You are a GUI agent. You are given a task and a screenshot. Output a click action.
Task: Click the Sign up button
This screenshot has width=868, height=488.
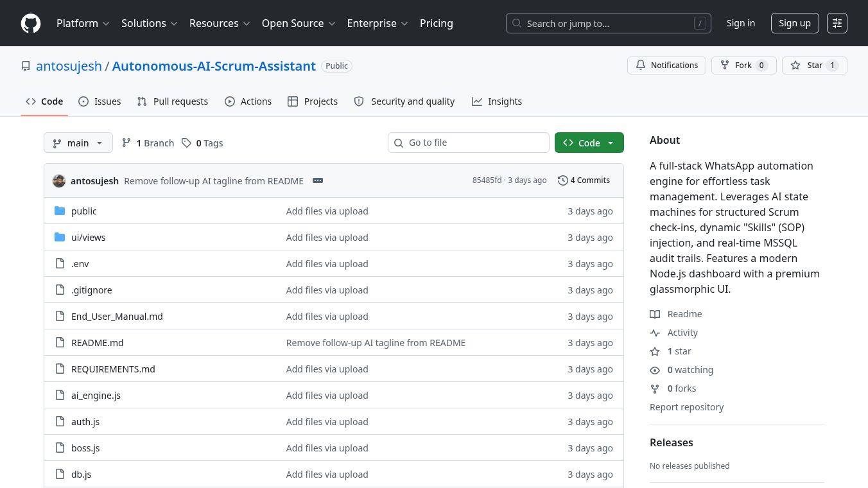[x=795, y=23]
